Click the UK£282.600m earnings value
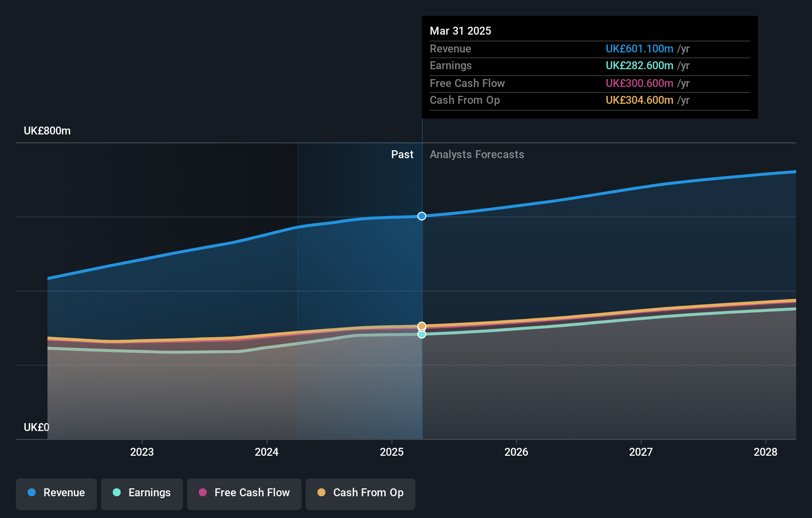The height and width of the screenshot is (518, 812). click(639, 66)
